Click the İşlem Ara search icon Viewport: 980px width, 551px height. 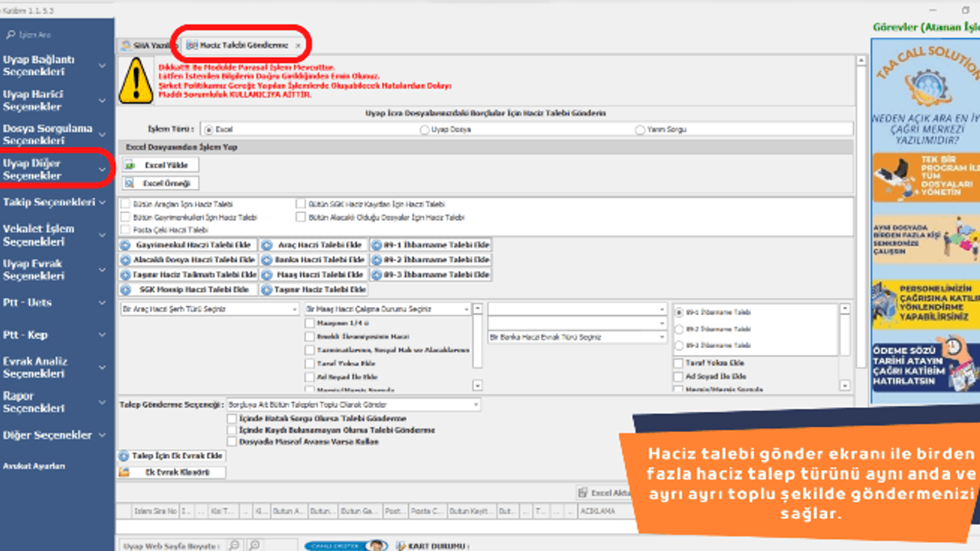[11, 35]
